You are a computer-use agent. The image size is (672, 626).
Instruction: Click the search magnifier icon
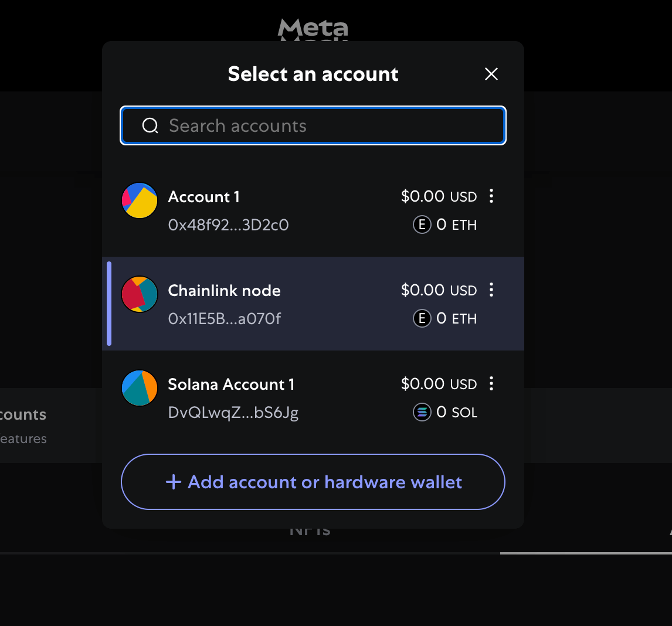click(150, 125)
